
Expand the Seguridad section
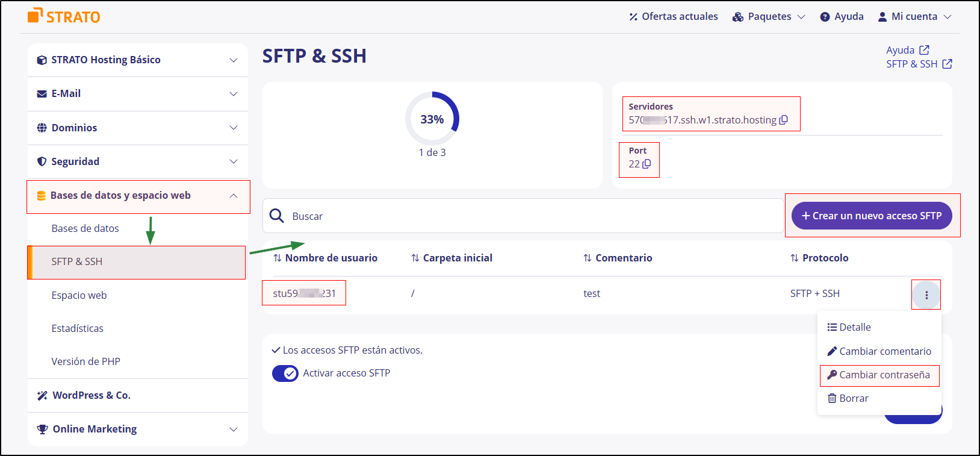[x=138, y=161]
